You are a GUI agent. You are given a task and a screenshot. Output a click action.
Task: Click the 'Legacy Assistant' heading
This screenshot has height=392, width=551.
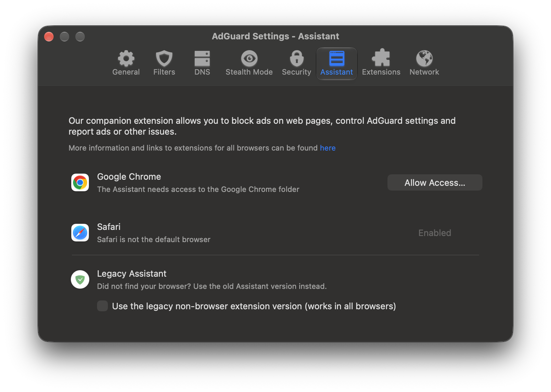(132, 274)
